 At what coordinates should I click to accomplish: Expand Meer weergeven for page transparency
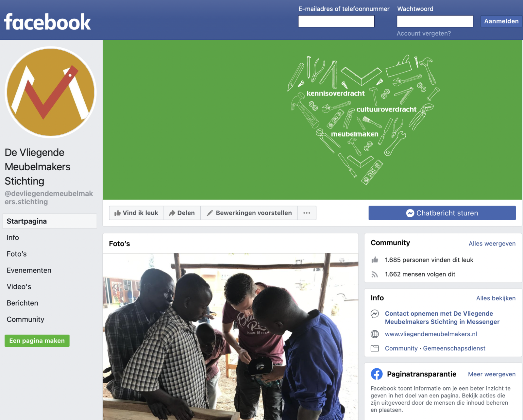coord(492,374)
